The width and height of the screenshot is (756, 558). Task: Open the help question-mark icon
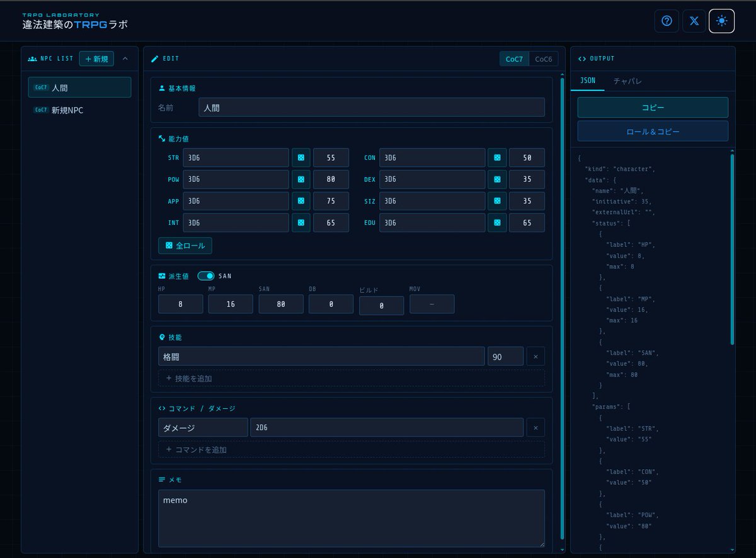coord(667,21)
